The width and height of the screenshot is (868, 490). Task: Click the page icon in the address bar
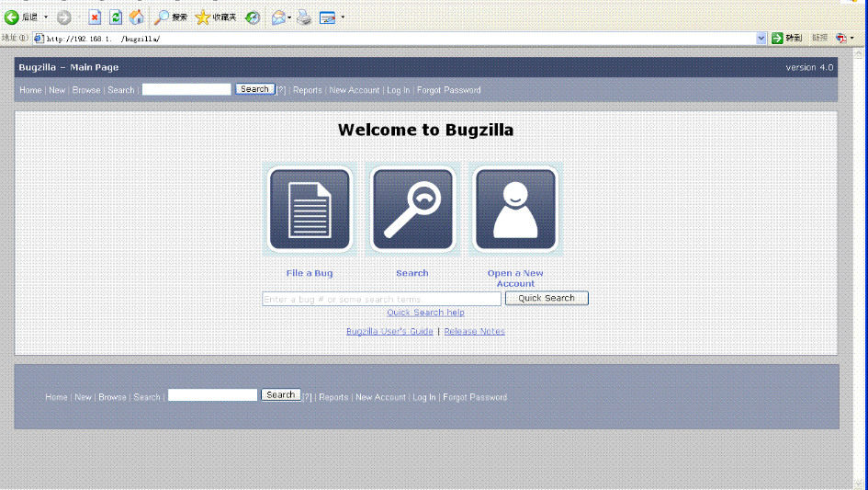(39, 39)
